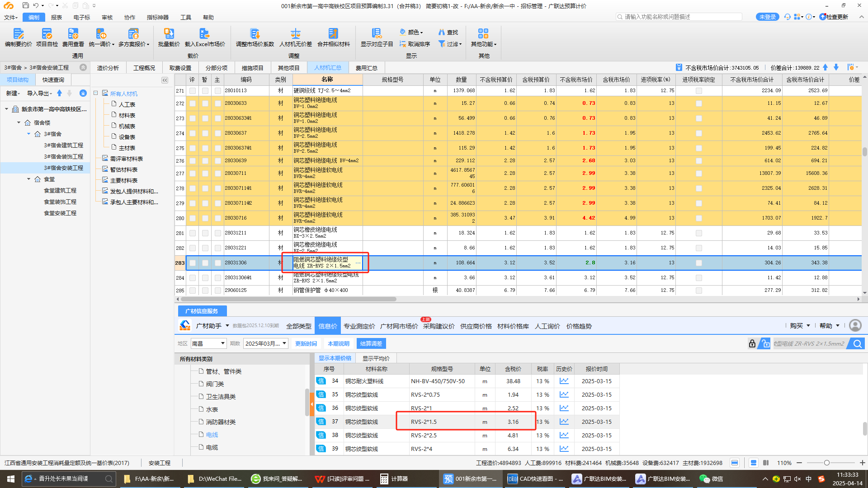Toggle 暂 checkbox in row 272
This screenshot has height=488, width=868.
coord(205,103)
